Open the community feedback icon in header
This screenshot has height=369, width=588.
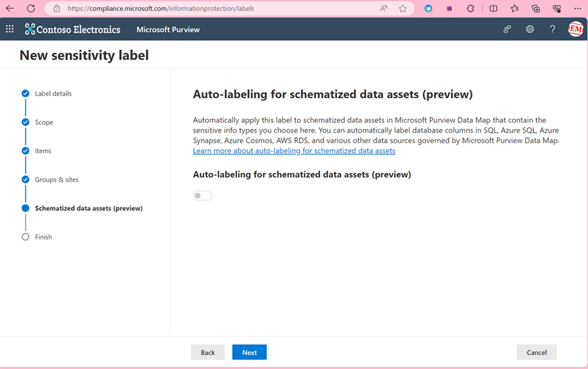[x=507, y=29]
